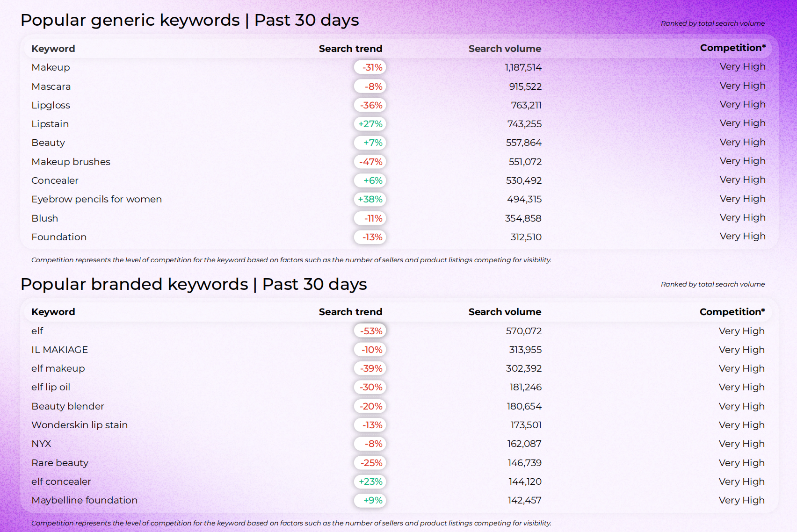Screen dimensions: 797x532
Task: Click the Popular branded keywords heading
Action: click(x=194, y=284)
